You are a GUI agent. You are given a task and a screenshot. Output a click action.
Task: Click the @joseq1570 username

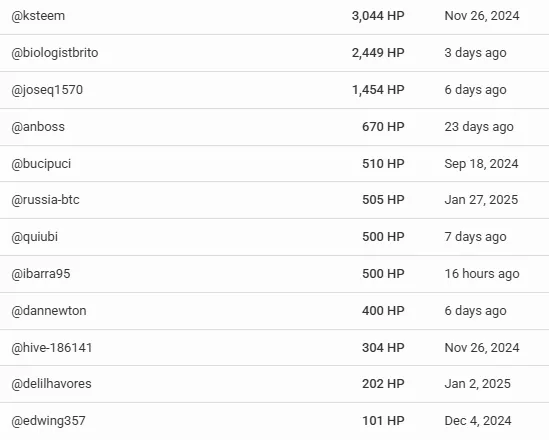pos(47,90)
